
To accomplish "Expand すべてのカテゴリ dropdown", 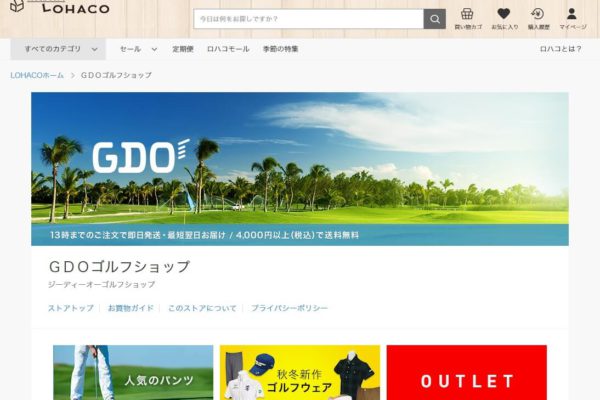I will click(x=58, y=49).
